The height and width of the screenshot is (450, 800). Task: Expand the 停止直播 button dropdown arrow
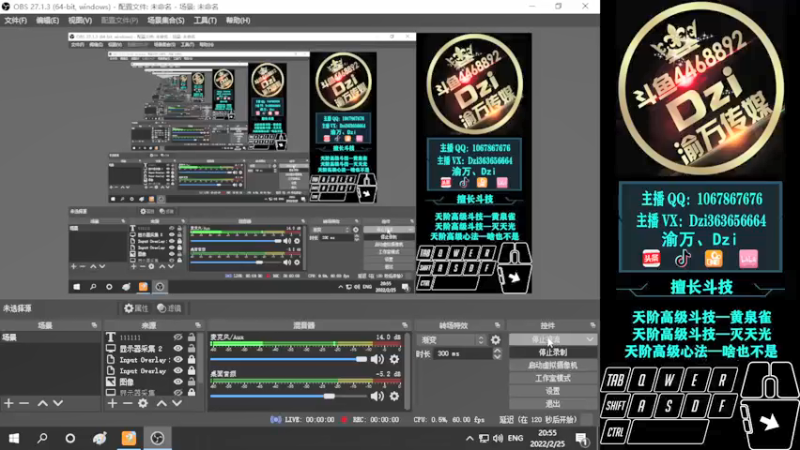(590, 339)
